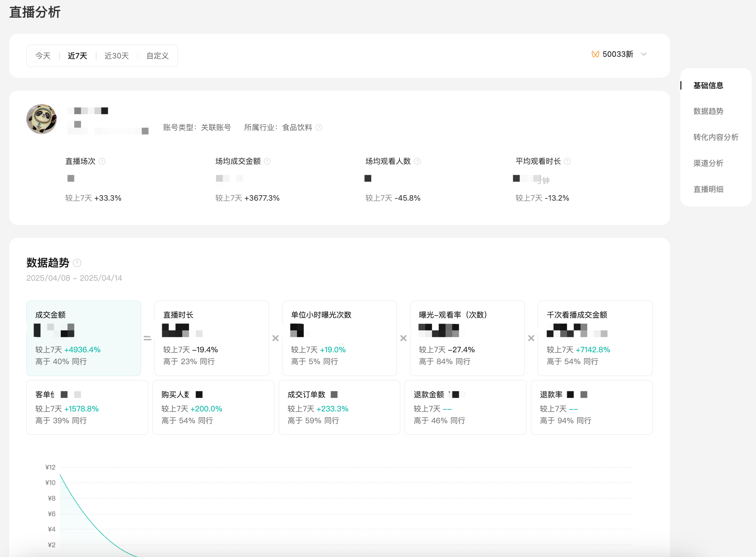Go to 渠道分析 section link
The height and width of the screenshot is (557, 756).
point(708,163)
